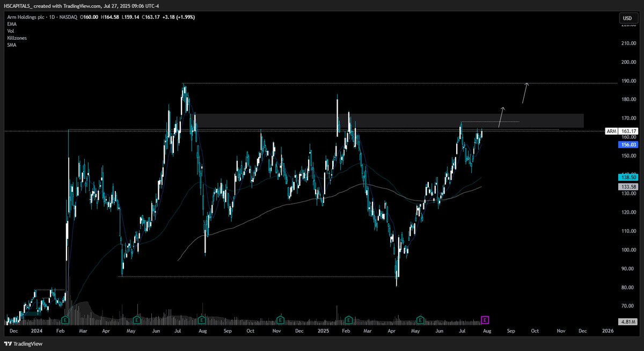Image resolution: width=644 pixels, height=351 pixels.
Task: Click the 2024 label on time axis
Action: click(x=36, y=332)
